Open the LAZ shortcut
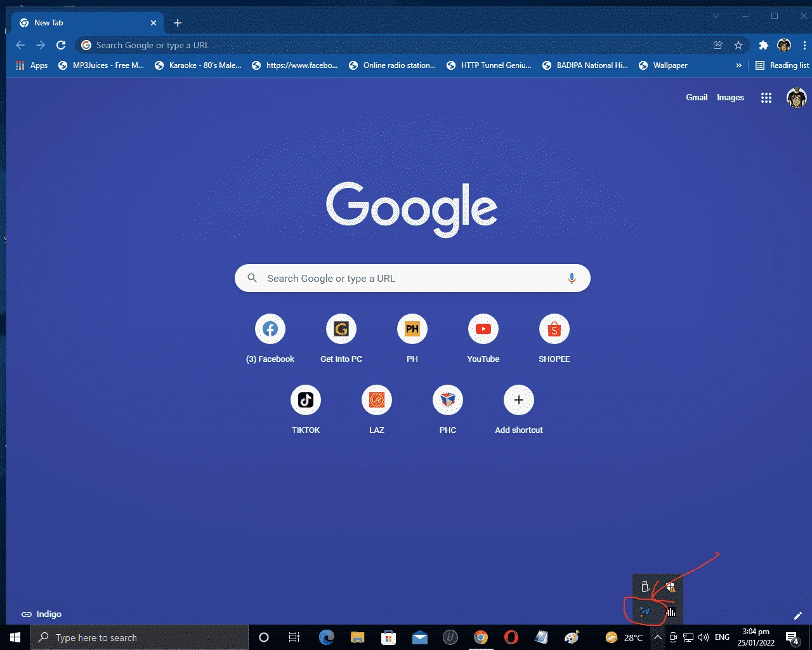The width and height of the screenshot is (812, 650). (x=377, y=410)
